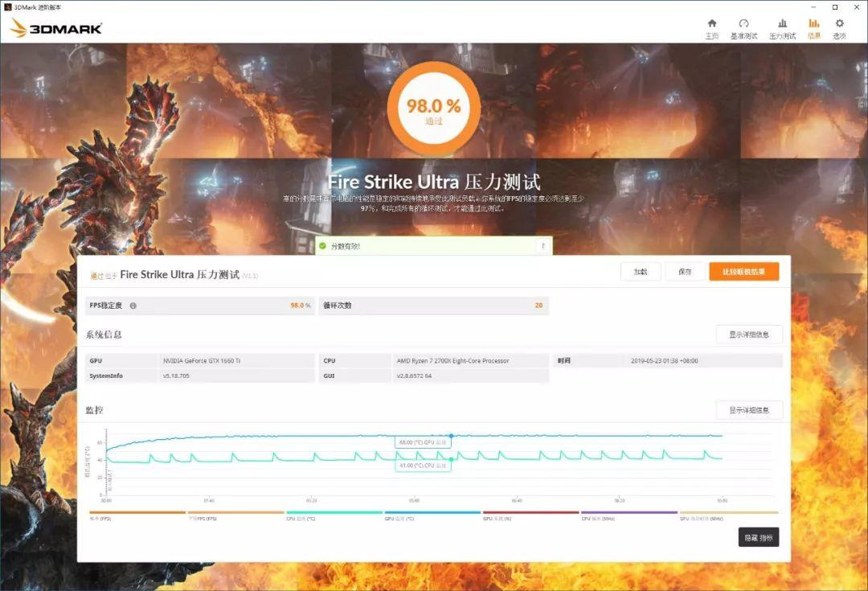Open the 选项 options gear icon

(840, 23)
